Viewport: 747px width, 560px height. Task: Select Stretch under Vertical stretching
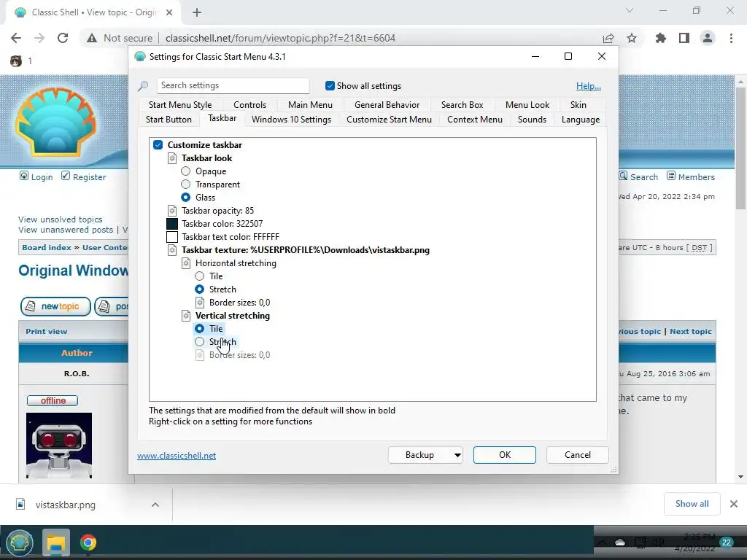pyautogui.click(x=200, y=342)
